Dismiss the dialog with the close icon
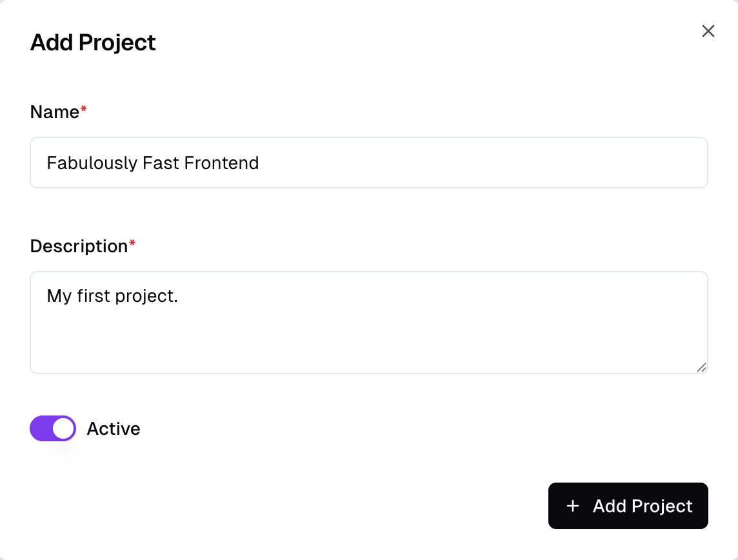738x560 pixels. click(708, 31)
